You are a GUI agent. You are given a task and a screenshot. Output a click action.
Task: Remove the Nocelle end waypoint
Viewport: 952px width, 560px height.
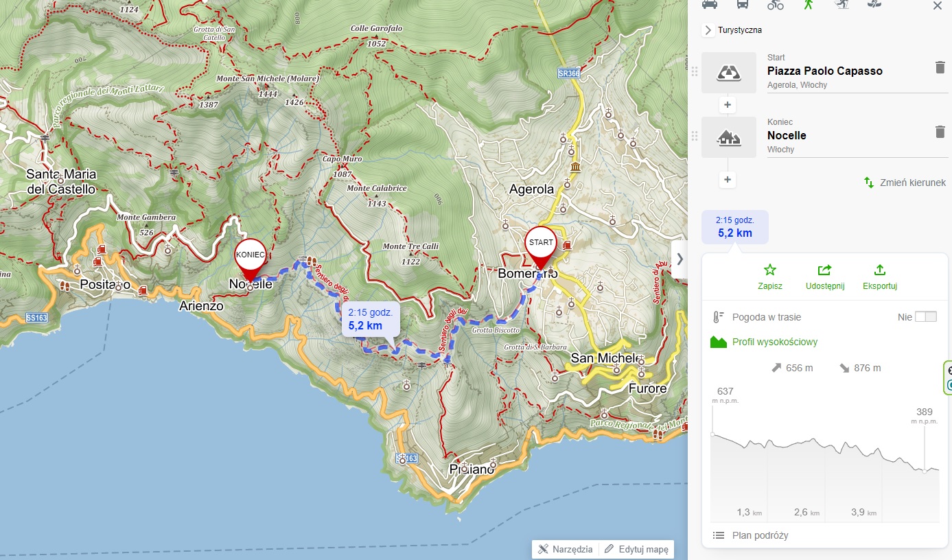tap(940, 132)
